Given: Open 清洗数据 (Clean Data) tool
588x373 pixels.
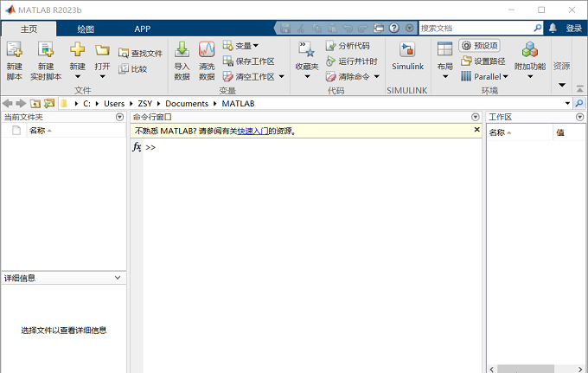Looking at the screenshot, I should click(x=207, y=61).
